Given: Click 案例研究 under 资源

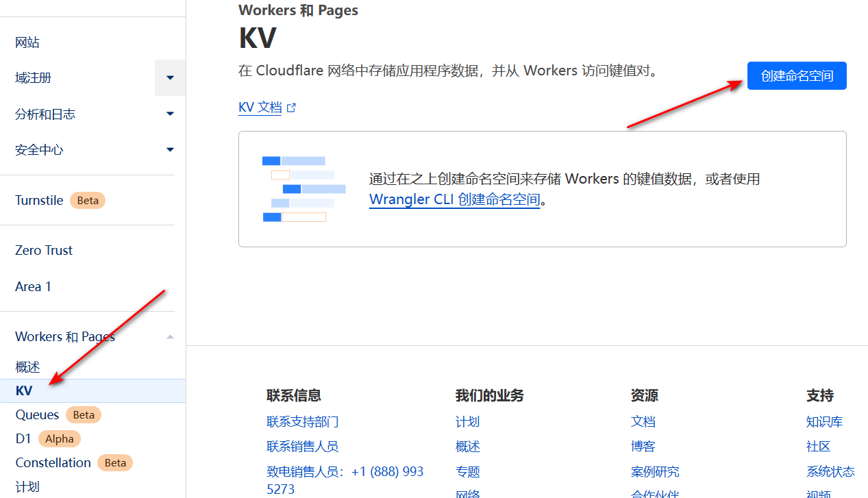Looking at the screenshot, I should 655,471.
